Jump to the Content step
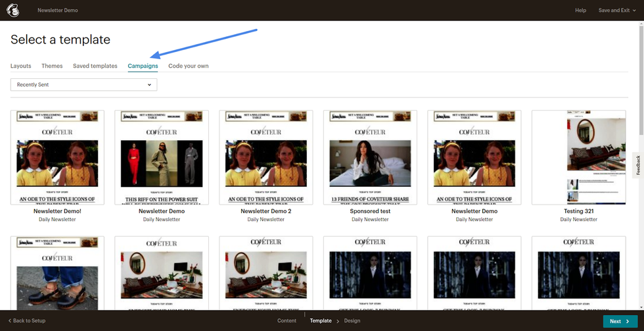Image resolution: width=644 pixels, height=331 pixels. (x=287, y=321)
